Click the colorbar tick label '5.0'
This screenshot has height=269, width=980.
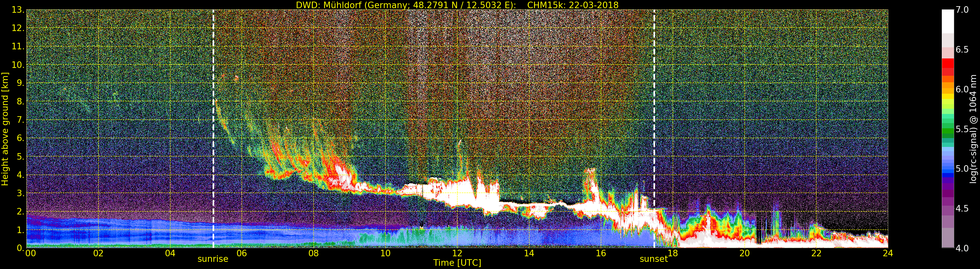(962, 169)
